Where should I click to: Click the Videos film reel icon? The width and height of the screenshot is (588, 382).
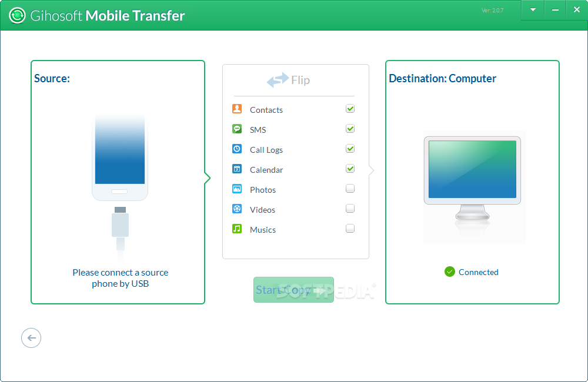click(237, 209)
